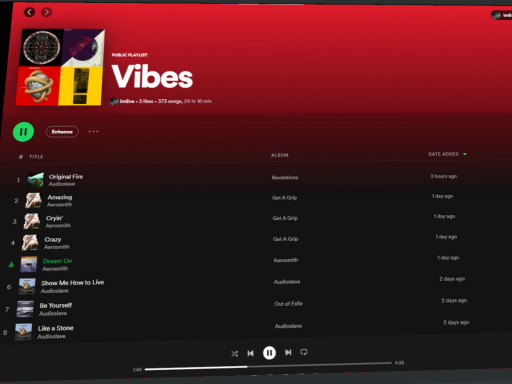Viewport: 512px width, 384px height.
Task: Go forward with the right arrow button
Action: pos(46,12)
